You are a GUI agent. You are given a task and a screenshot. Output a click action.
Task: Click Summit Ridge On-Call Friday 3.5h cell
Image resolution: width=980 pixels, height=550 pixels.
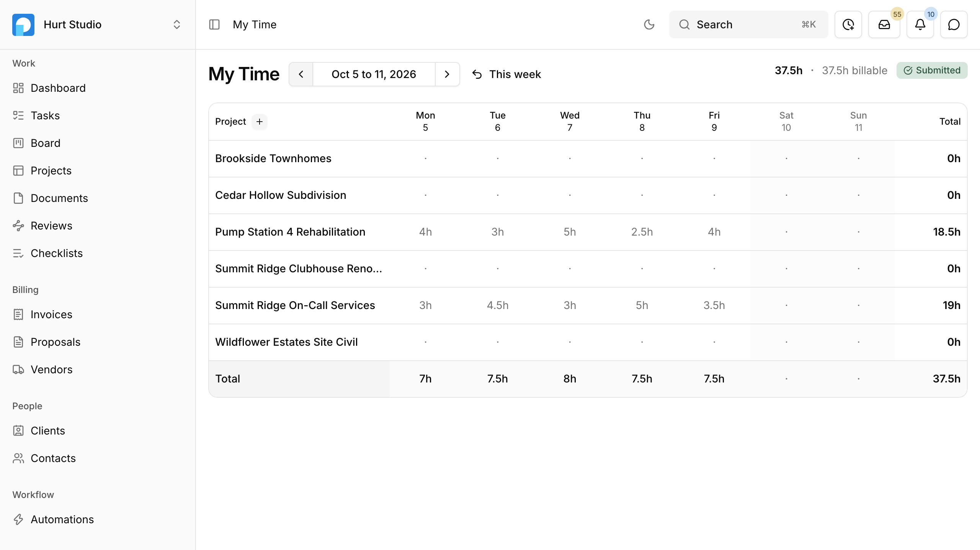click(x=714, y=305)
